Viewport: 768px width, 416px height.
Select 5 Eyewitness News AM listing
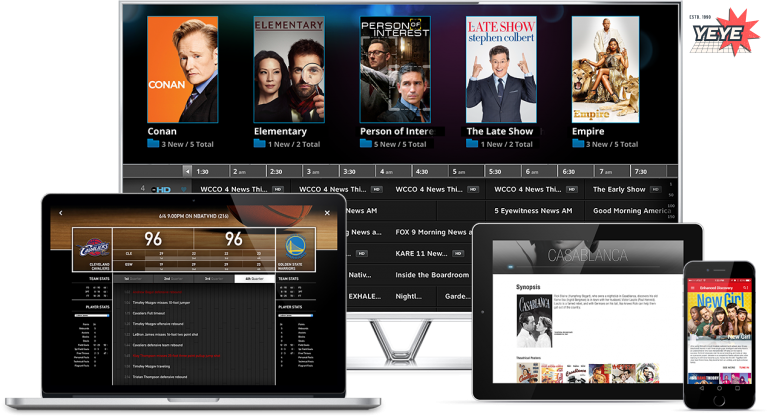535,211
